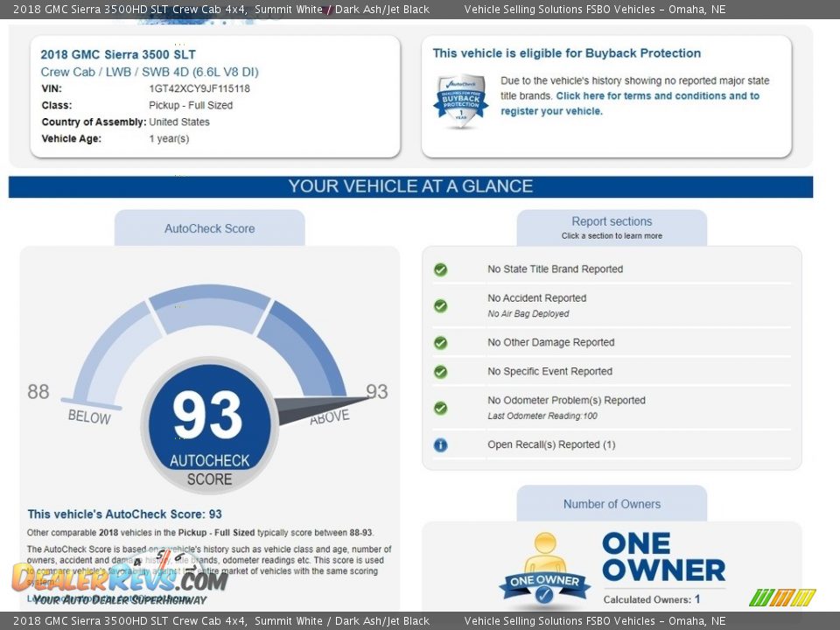Image resolution: width=840 pixels, height=630 pixels.
Task: Click the buyback protection eligibility heading
Action: point(567,53)
